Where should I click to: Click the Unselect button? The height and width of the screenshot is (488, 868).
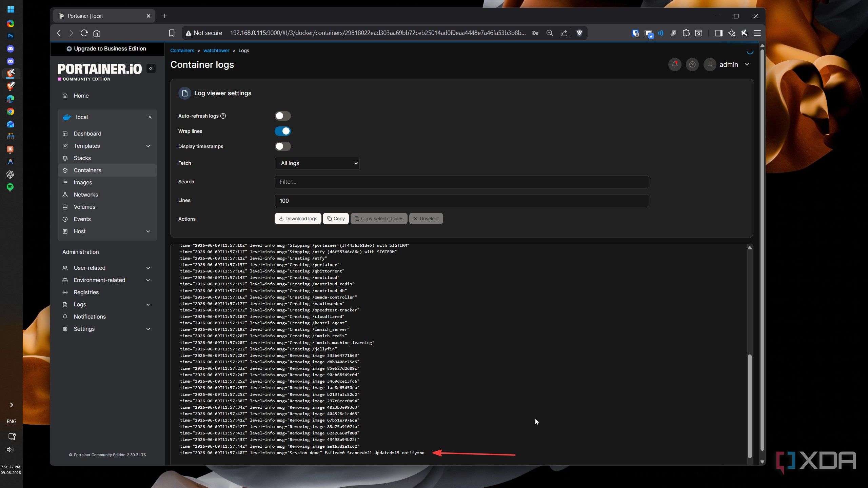(x=426, y=219)
